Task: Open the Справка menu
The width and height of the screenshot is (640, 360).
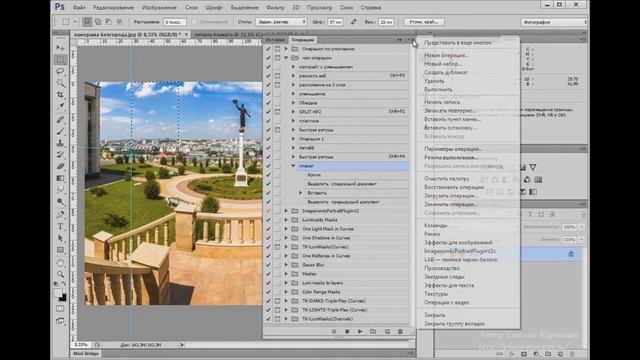Action: point(371,7)
